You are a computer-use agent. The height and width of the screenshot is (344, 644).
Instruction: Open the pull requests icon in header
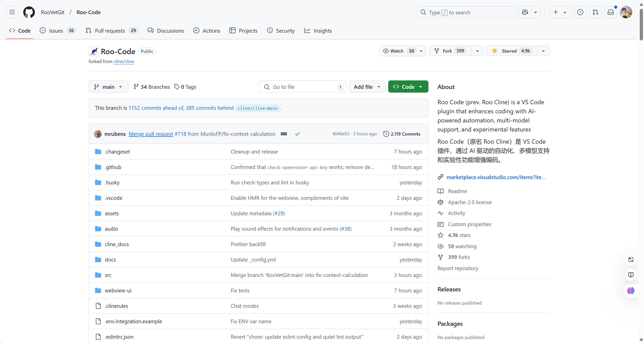click(x=595, y=12)
